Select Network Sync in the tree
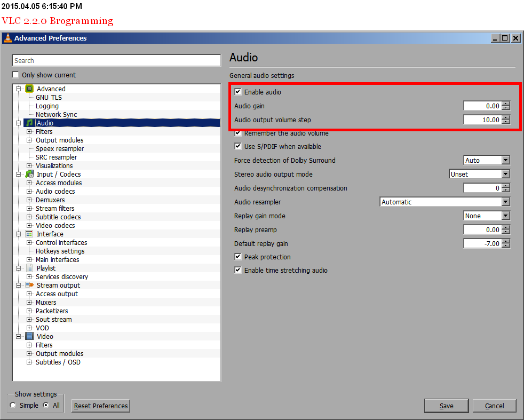 [56, 114]
